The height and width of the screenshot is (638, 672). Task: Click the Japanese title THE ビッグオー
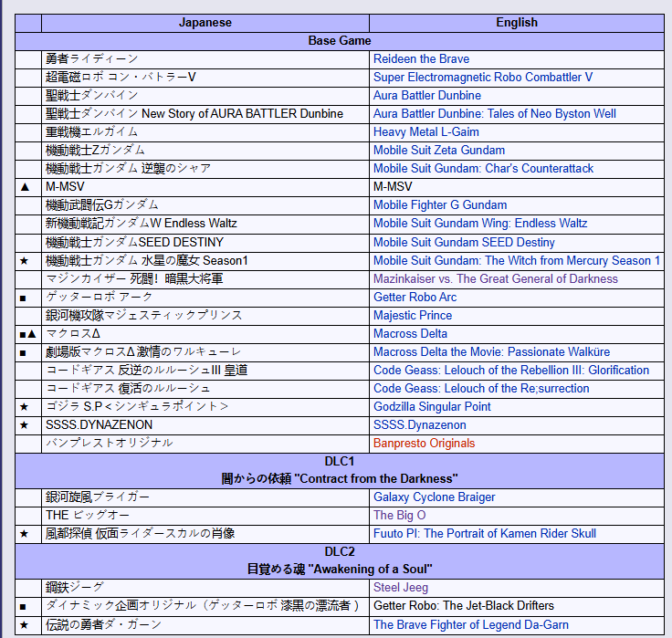point(88,516)
